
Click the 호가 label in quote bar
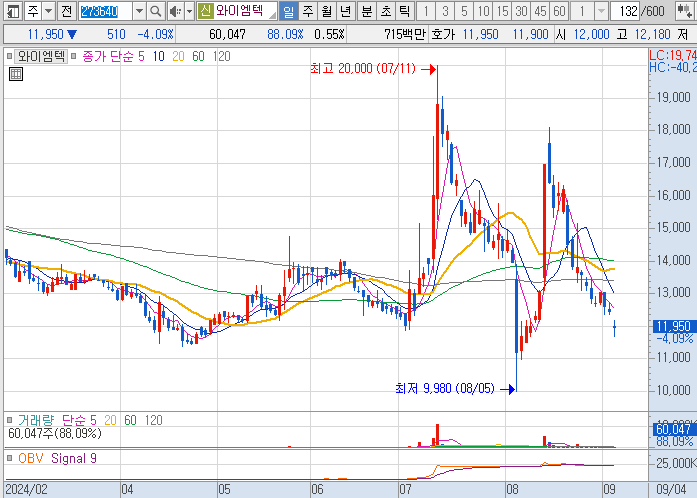pyautogui.click(x=443, y=34)
